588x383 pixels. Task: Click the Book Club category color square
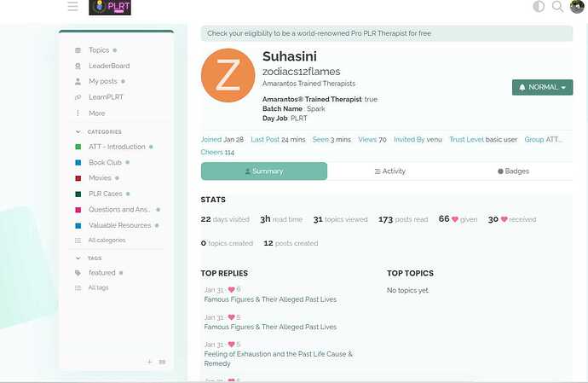click(x=78, y=162)
